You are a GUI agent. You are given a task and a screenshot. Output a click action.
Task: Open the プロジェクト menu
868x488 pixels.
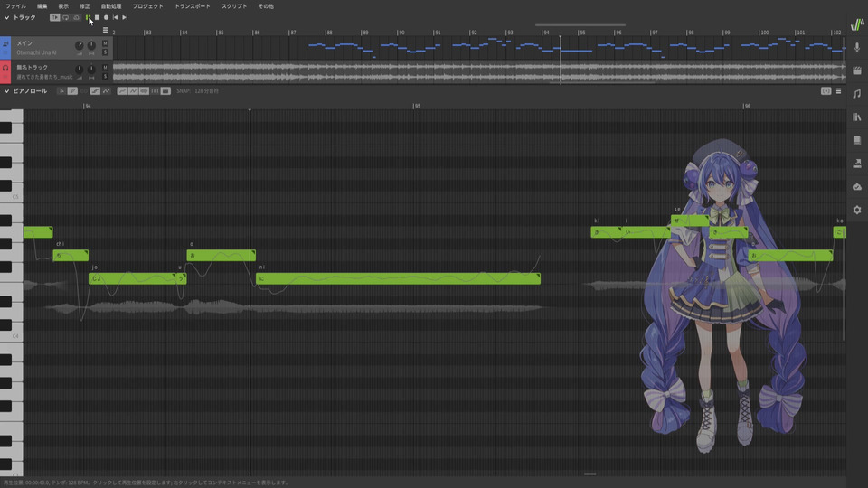click(x=147, y=6)
